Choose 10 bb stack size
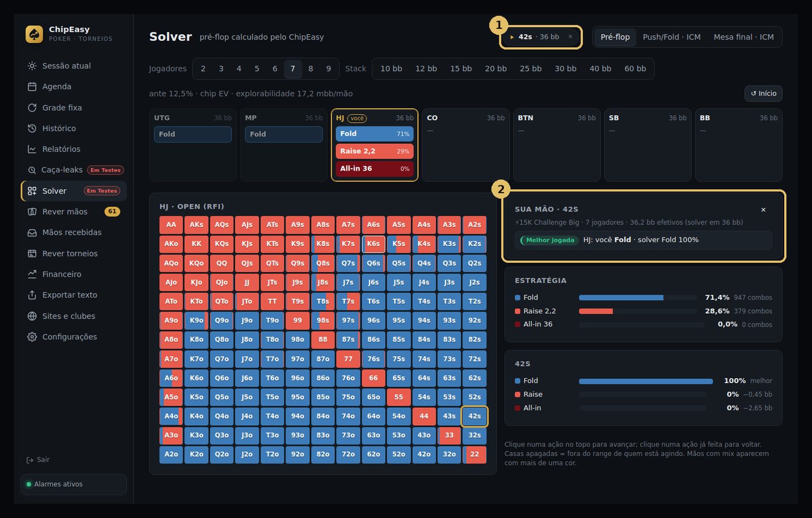The width and height of the screenshot is (812, 518). click(391, 68)
